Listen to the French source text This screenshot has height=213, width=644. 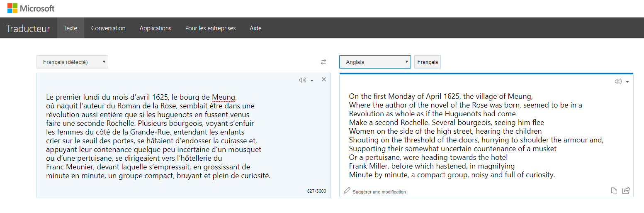click(x=303, y=80)
